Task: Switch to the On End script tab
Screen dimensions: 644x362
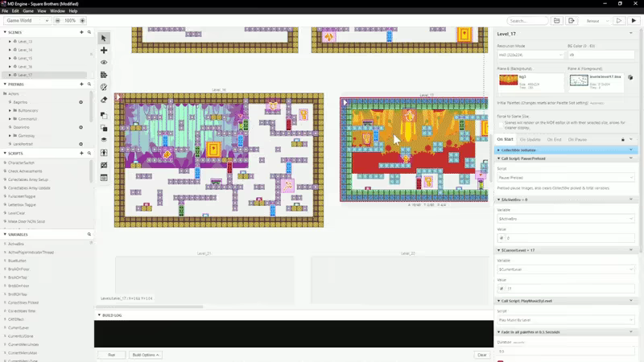Action: [554, 139]
